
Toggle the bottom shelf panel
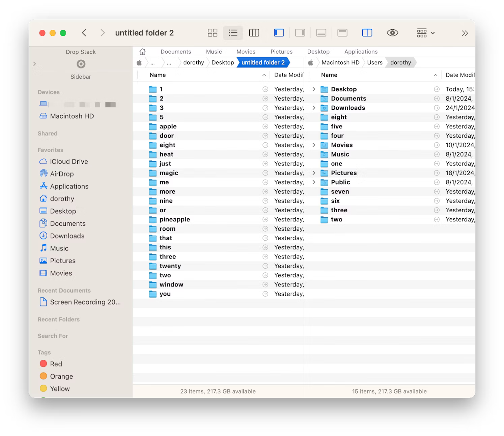tap(321, 33)
